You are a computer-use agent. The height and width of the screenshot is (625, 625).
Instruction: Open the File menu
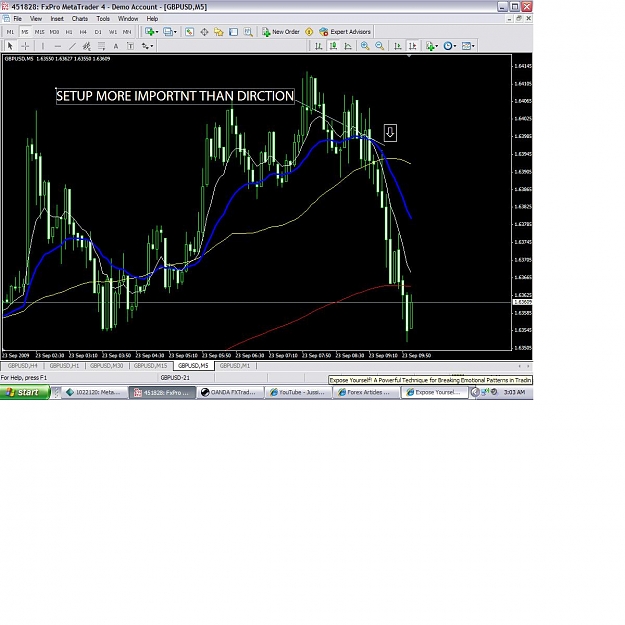pos(18,19)
